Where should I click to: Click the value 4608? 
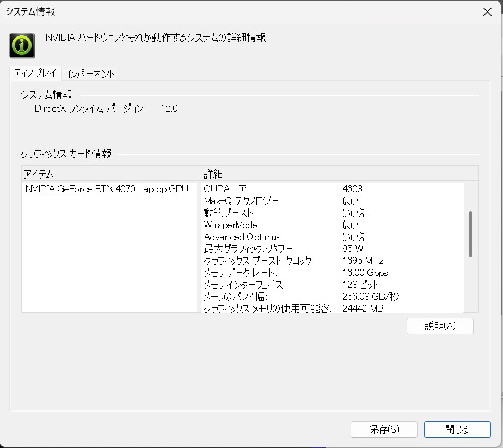352,189
